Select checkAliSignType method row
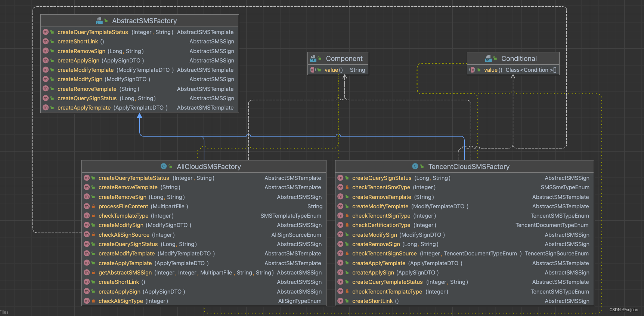 click(x=121, y=301)
